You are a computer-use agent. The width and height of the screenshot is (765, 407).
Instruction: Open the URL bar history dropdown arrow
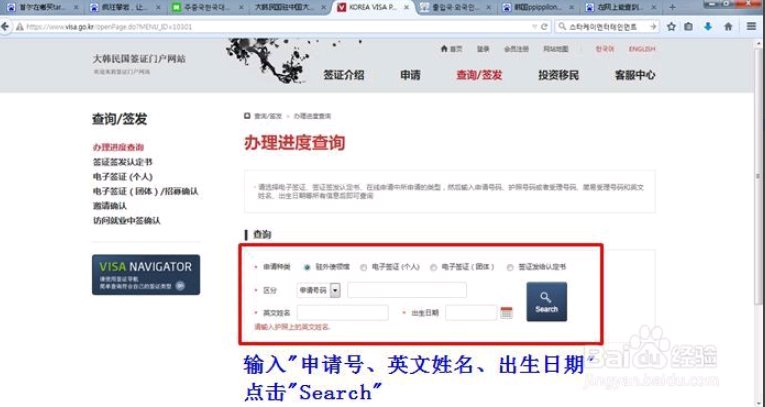pos(535,27)
